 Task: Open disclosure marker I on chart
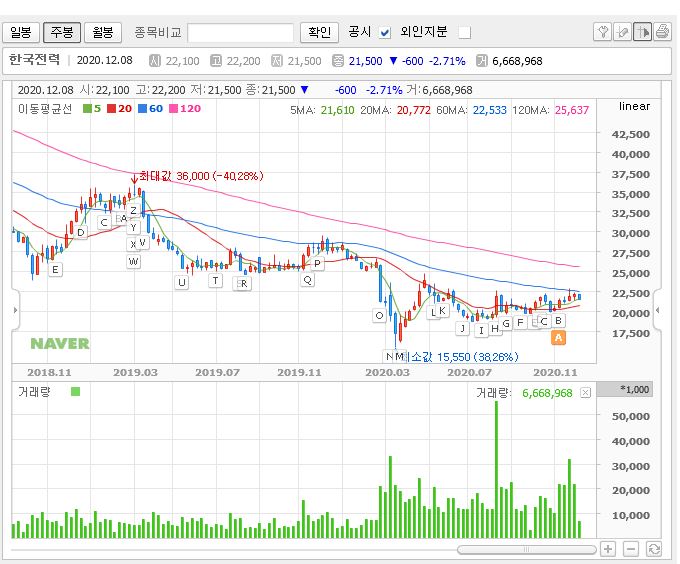coord(481,330)
